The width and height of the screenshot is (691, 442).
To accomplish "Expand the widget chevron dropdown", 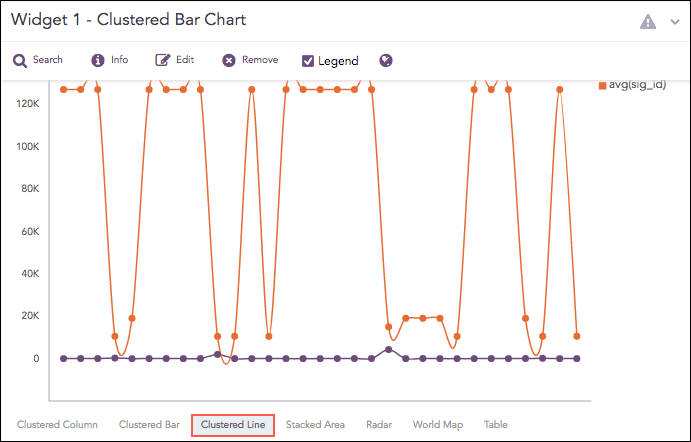I will (x=675, y=21).
